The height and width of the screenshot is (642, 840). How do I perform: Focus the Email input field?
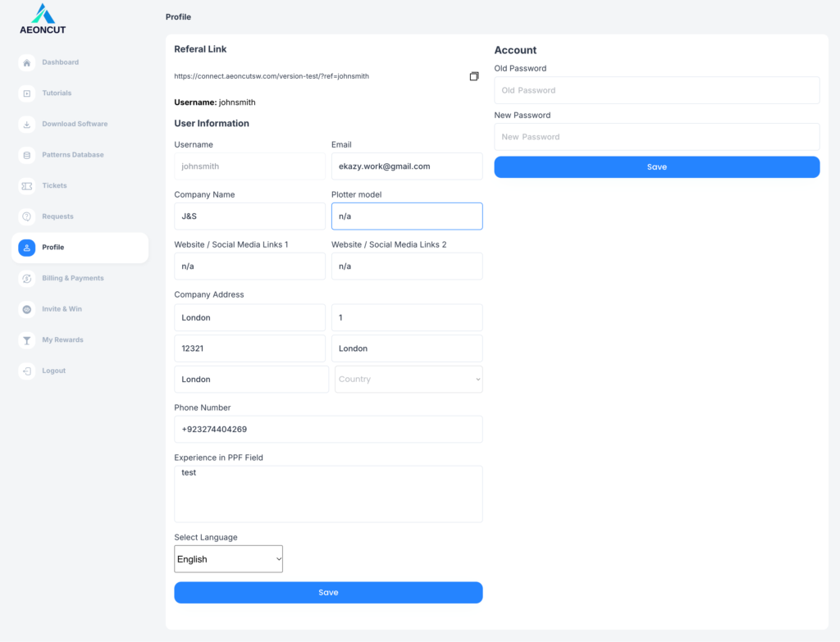407,166
